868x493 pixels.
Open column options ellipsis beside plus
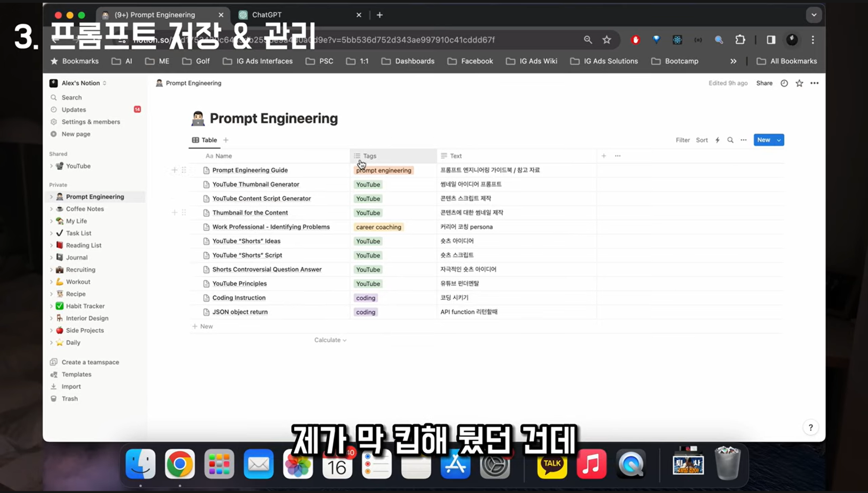(618, 156)
